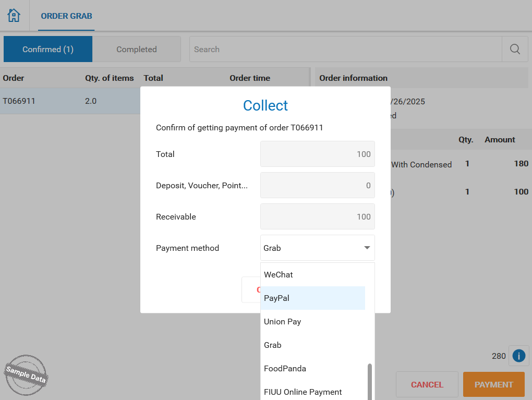Click the Receivable amount field
The width and height of the screenshot is (532, 400).
[317, 216]
